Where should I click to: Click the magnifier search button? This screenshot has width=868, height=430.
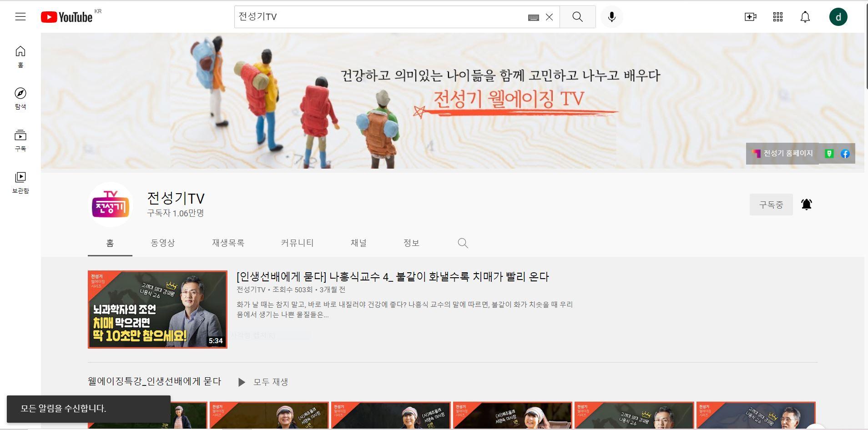[577, 17]
